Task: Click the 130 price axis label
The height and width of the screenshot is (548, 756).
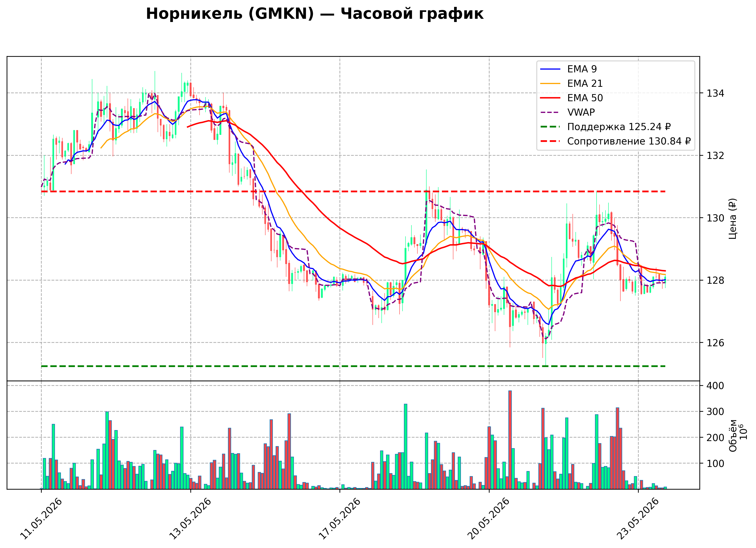Action: pos(715,218)
